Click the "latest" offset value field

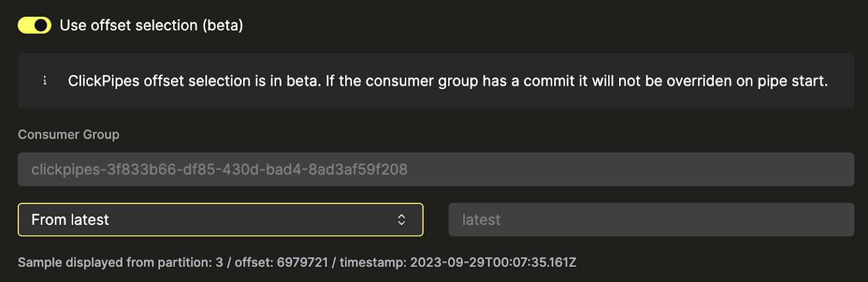651,220
